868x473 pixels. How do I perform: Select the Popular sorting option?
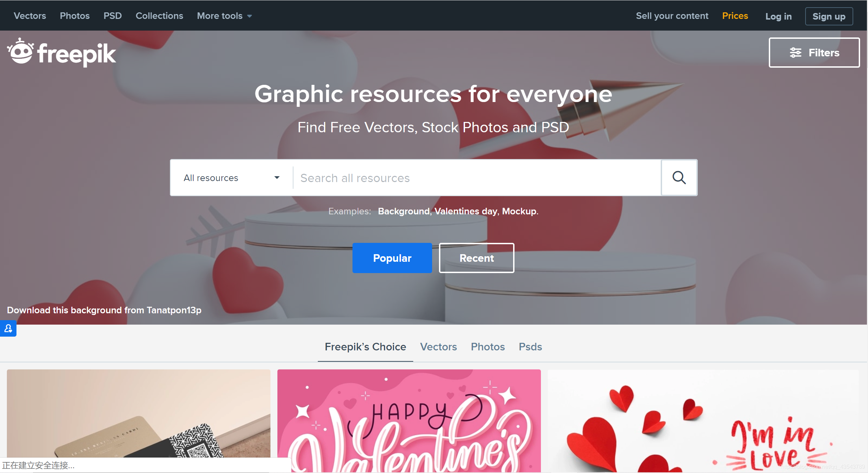point(392,258)
